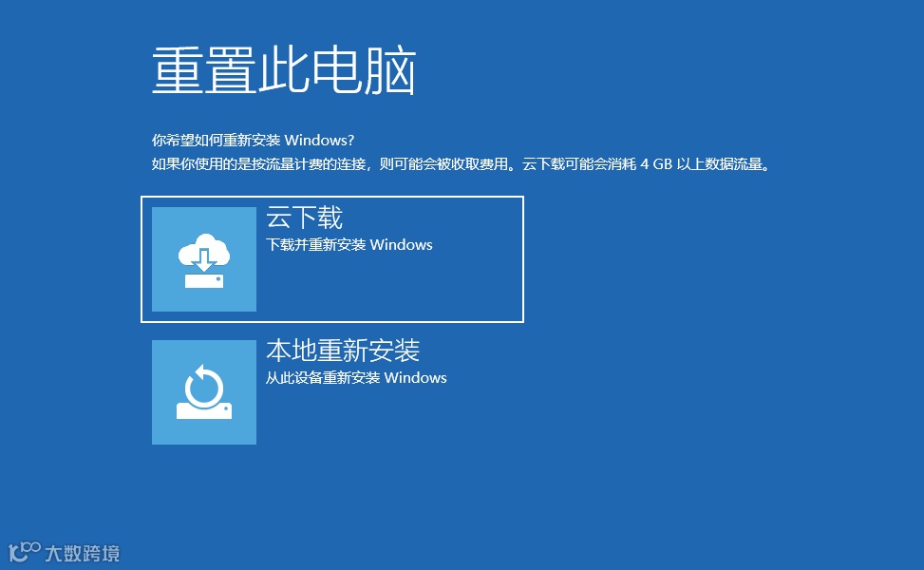The image size is (924, 570).
Task: Choose the 云下载 option title
Action: tap(304, 218)
